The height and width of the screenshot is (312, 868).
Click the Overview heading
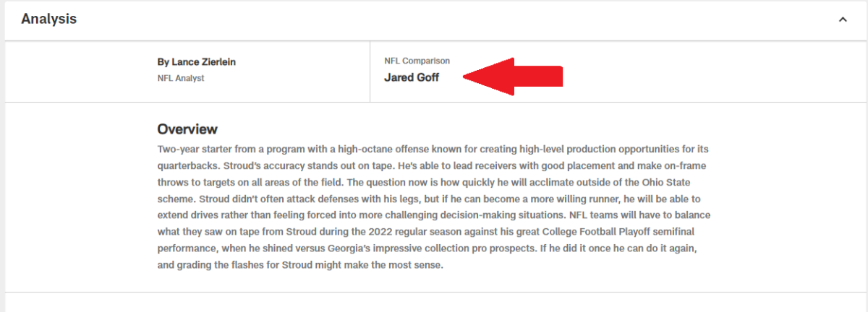pos(187,129)
